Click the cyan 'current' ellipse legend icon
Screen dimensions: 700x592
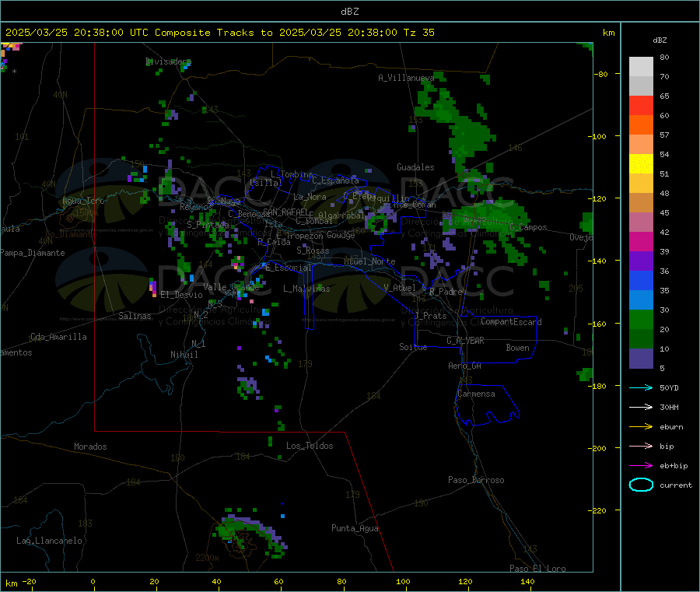coord(641,485)
